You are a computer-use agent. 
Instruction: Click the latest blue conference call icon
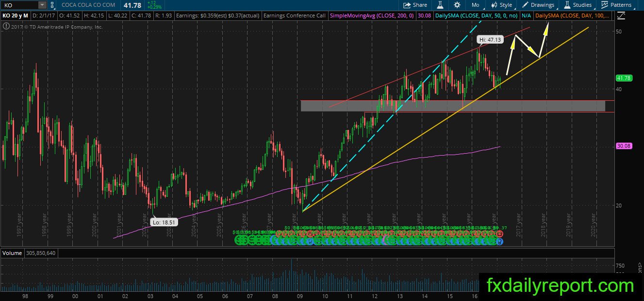(500, 241)
